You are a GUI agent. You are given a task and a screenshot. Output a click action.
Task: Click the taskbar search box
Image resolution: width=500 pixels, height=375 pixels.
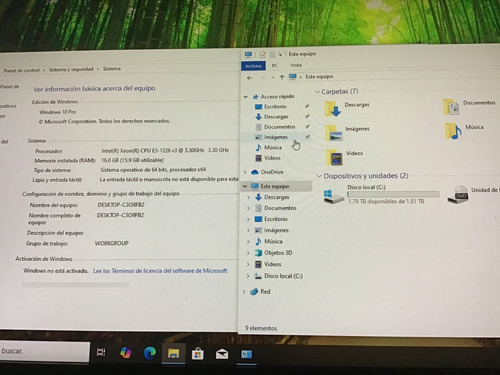pos(45,351)
